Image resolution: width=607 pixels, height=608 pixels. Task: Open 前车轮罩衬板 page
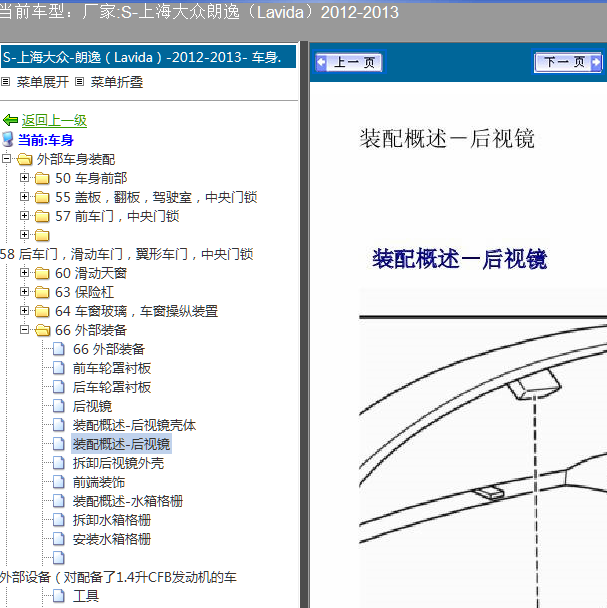click(112, 368)
